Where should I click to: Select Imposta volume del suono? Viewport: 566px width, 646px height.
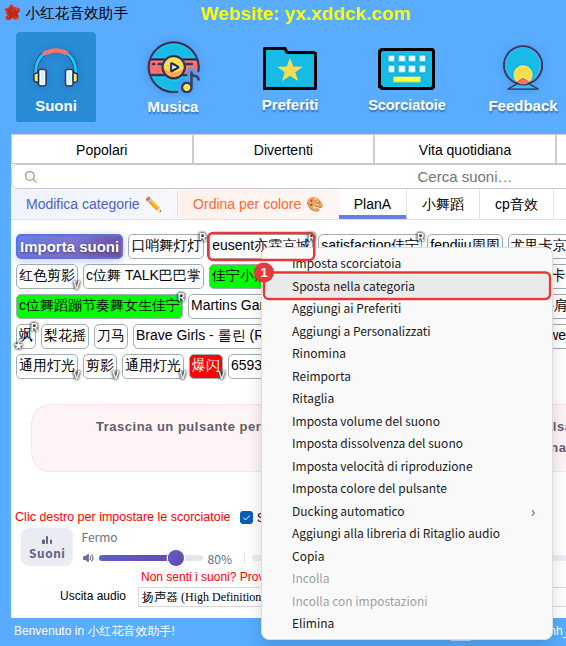(407, 421)
